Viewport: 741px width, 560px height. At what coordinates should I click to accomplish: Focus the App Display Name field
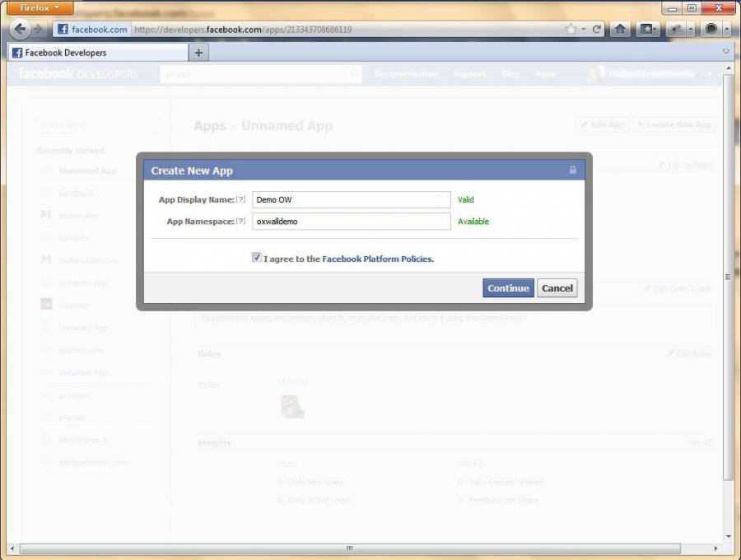click(351, 199)
